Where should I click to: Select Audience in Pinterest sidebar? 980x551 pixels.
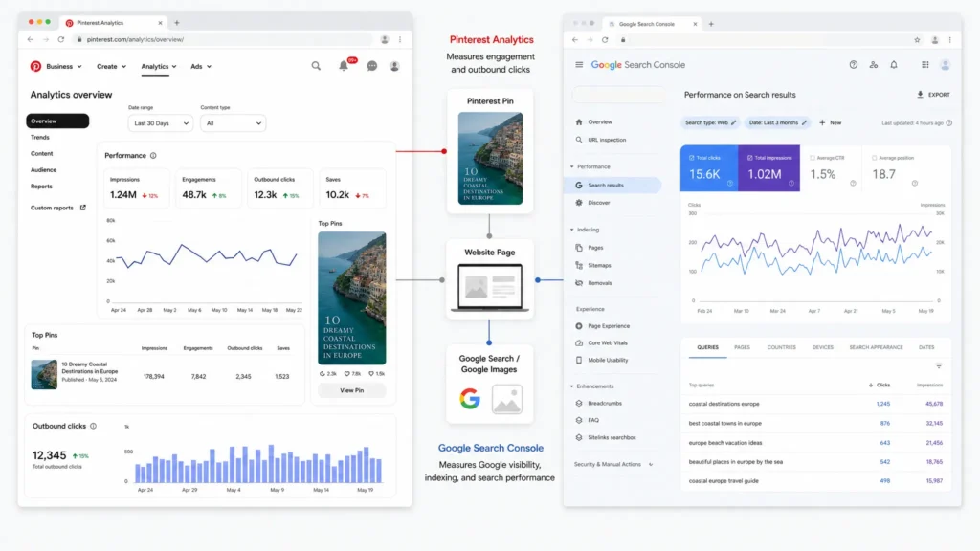pos(44,170)
